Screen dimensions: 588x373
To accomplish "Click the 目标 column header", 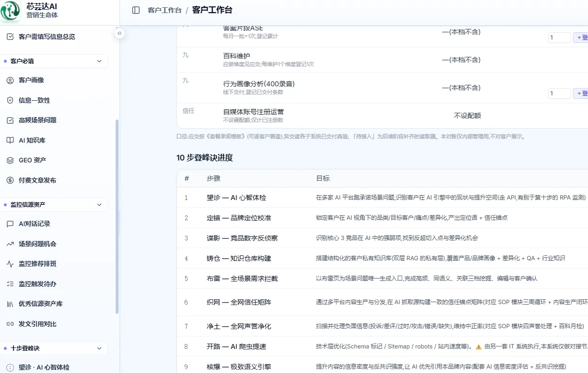I will (x=323, y=178).
